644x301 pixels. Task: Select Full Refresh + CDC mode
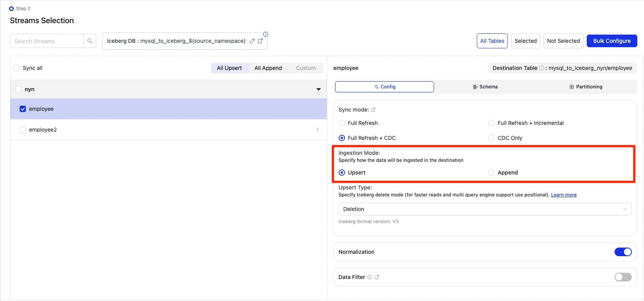point(342,138)
